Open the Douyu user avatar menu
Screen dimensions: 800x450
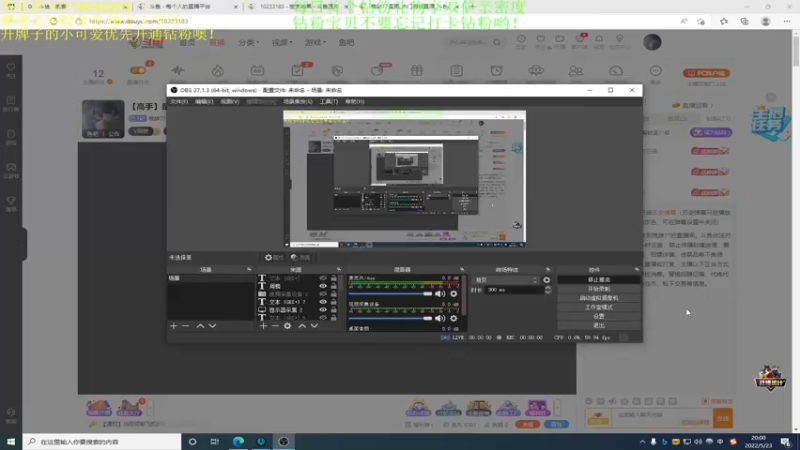(x=652, y=42)
